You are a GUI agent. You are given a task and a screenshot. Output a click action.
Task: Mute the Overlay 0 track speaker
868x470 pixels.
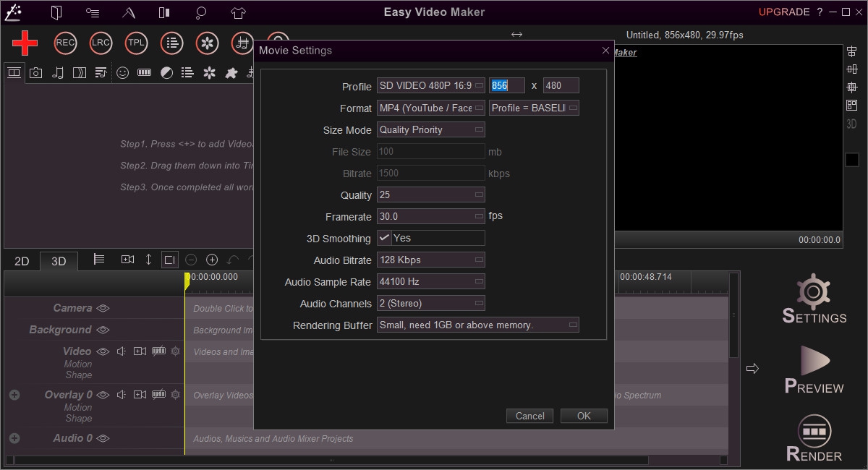[x=122, y=395]
